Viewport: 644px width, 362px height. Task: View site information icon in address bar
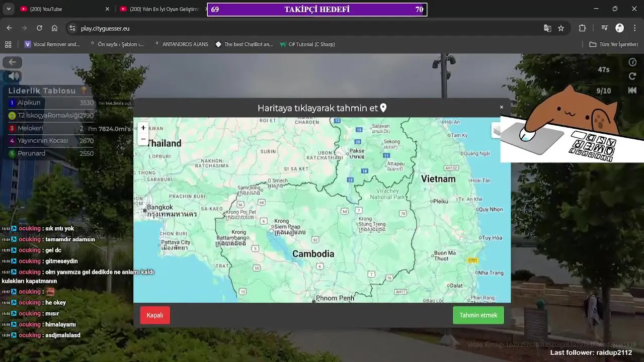72,28
